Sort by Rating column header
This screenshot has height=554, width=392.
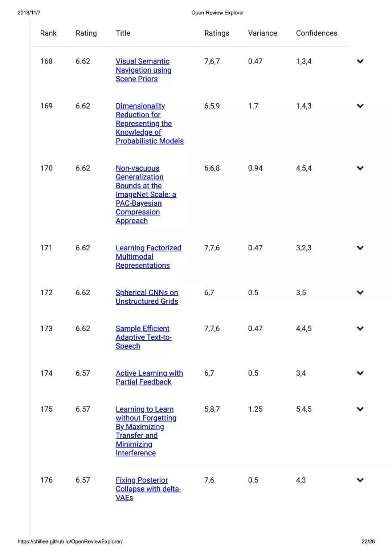click(86, 33)
